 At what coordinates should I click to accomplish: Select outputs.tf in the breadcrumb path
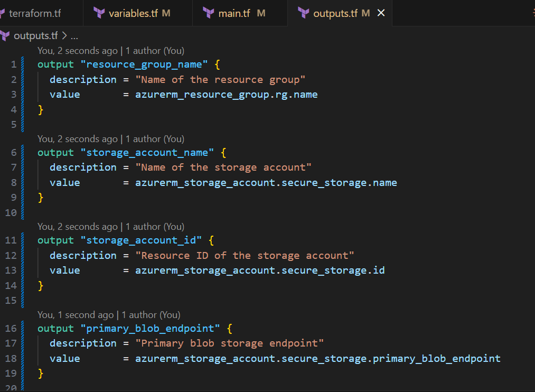pyautogui.click(x=35, y=36)
